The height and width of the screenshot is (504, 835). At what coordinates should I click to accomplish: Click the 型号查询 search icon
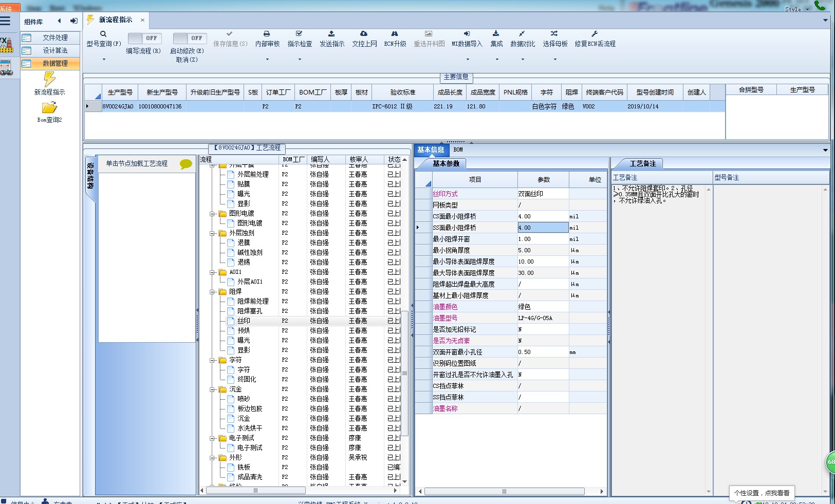coord(103,34)
